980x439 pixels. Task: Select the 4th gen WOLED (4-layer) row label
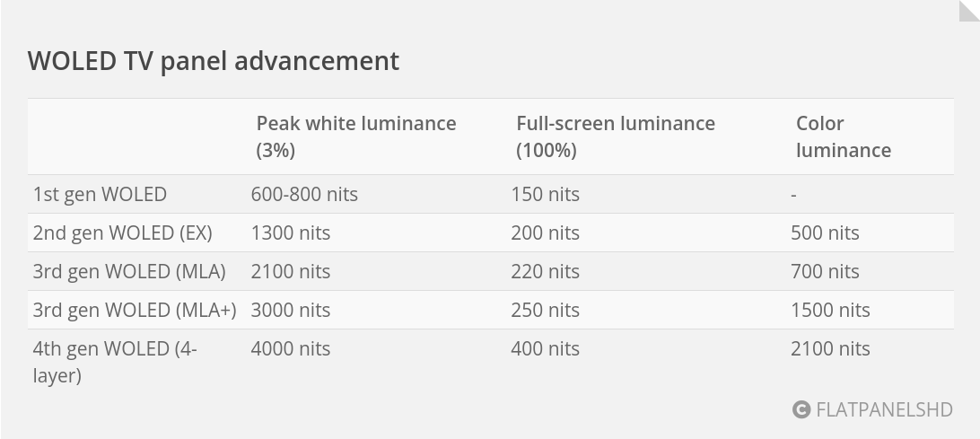tap(115, 362)
